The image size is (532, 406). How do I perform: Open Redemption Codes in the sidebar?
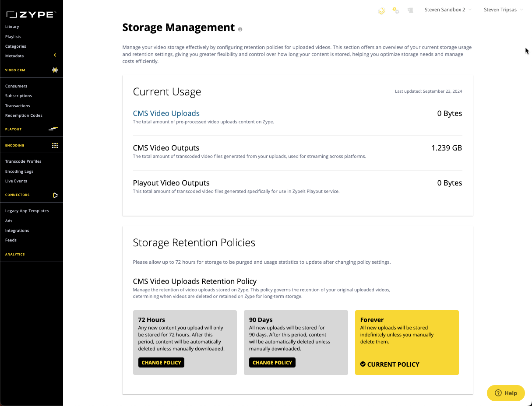tap(24, 115)
